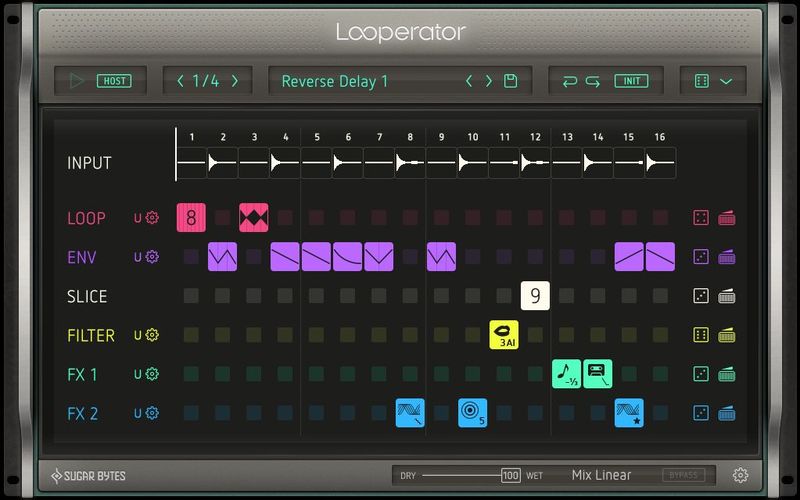The width and height of the screenshot is (800, 500).
Task: Select FX 2 step 10 target block
Action: [472, 413]
